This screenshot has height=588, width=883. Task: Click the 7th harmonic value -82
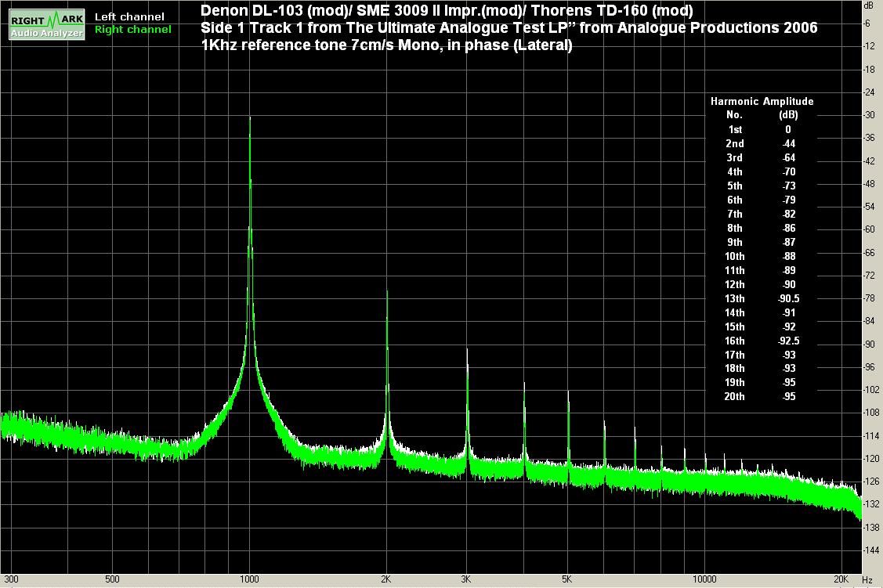click(788, 214)
